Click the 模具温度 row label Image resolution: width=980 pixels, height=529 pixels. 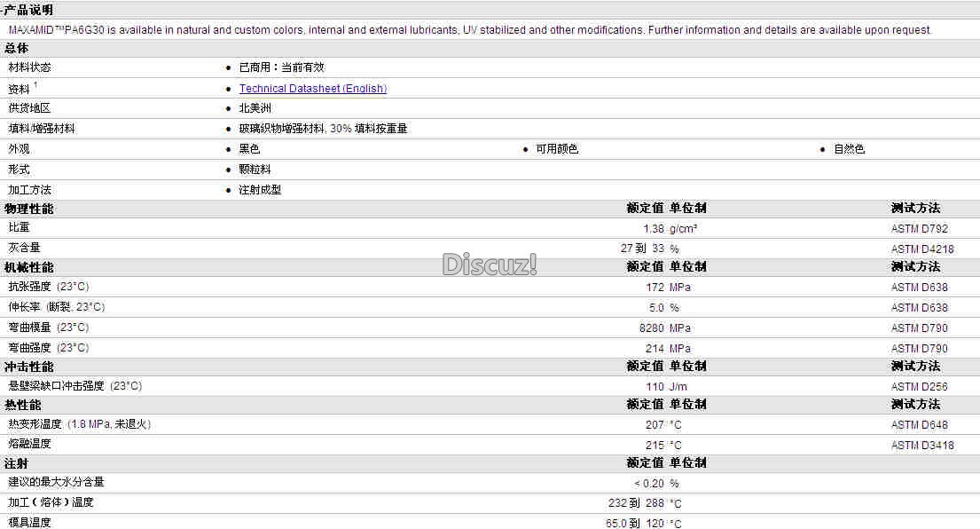[x=29, y=522]
